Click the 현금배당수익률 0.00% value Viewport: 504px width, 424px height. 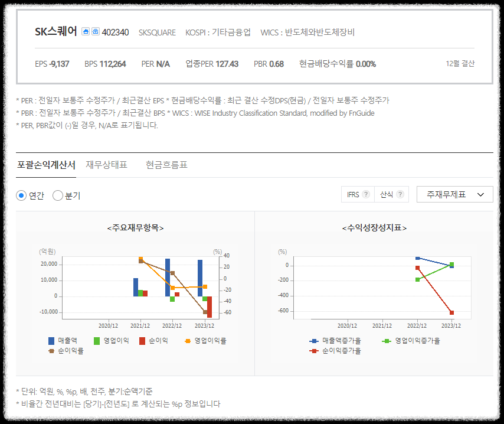pos(338,64)
